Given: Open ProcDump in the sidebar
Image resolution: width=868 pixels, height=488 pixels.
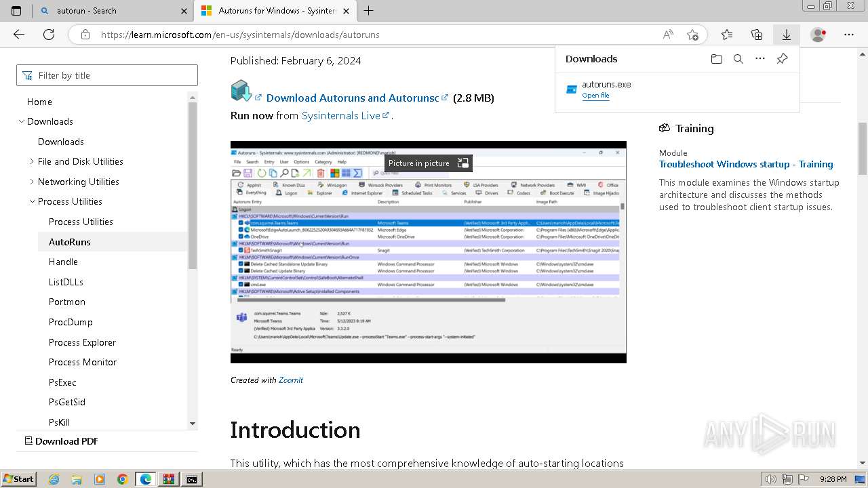Looking at the screenshot, I should pyautogui.click(x=71, y=322).
